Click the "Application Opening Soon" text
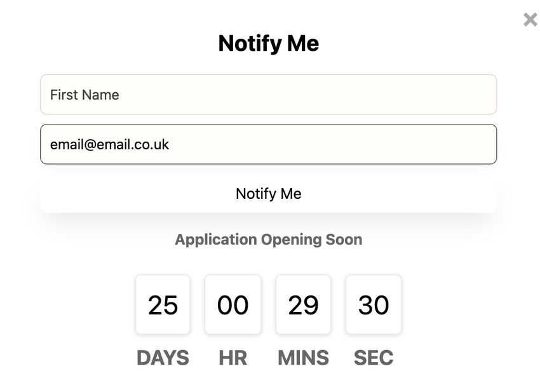 click(x=268, y=240)
